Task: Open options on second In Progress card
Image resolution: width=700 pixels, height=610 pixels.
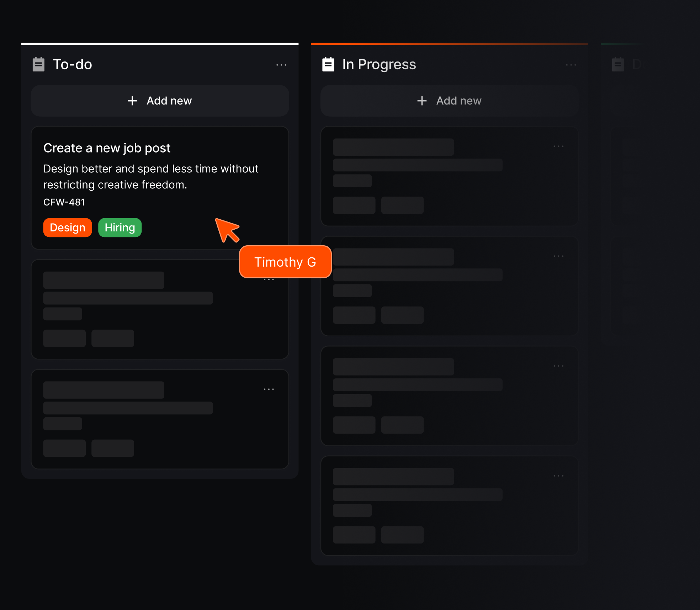Action: [558, 256]
